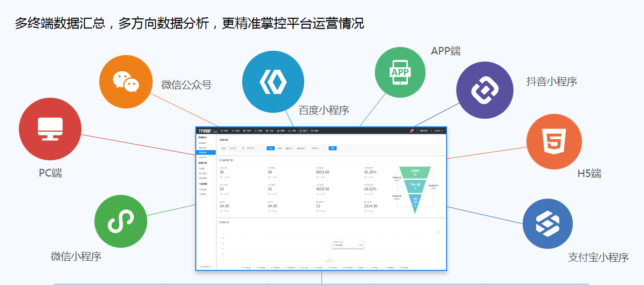Click the red PC端 monitor icon
This screenshot has width=644, height=285.
coord(50,128)
